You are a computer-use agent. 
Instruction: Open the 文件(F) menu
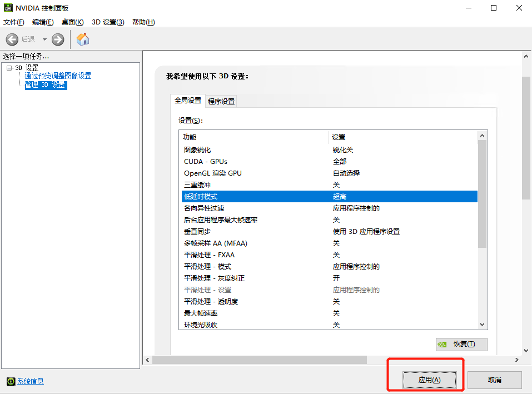[14, 22]
